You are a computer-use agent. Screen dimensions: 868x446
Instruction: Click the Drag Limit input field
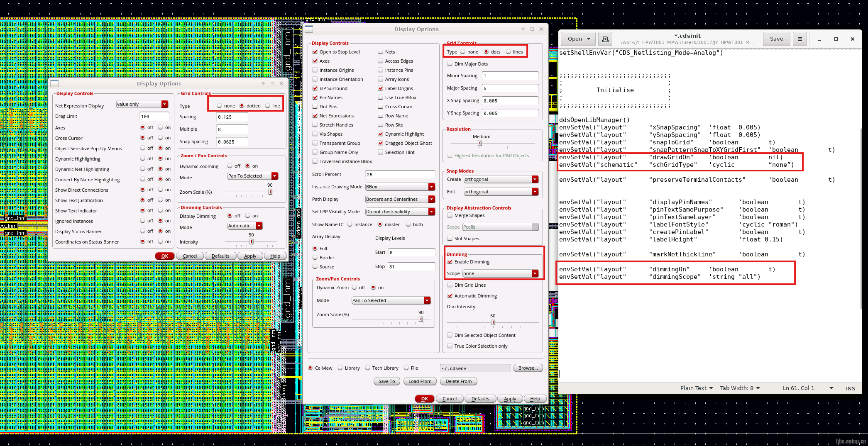pyautogui.click(x=154, y=117)
